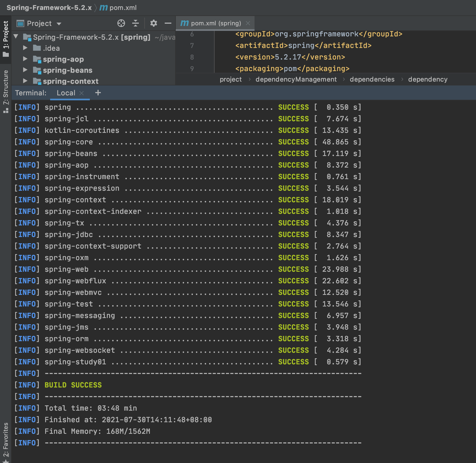Click the spring-context module folder icon

pos(37,81)
